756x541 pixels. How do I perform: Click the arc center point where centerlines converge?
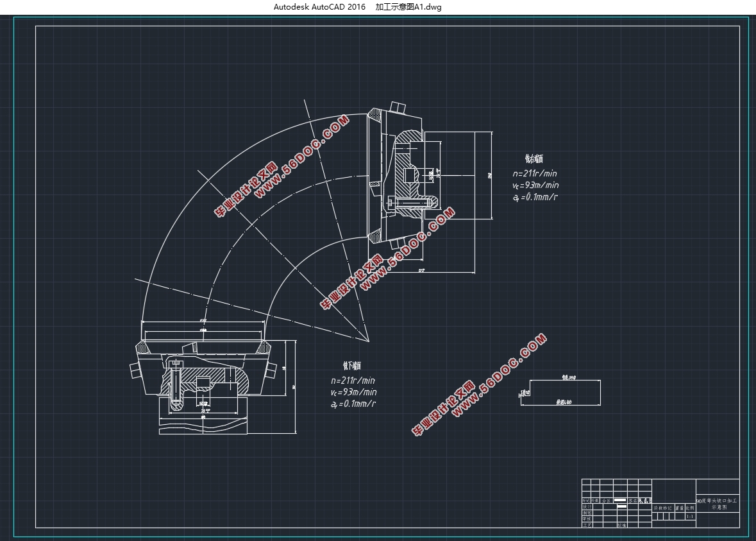point(369,340)
